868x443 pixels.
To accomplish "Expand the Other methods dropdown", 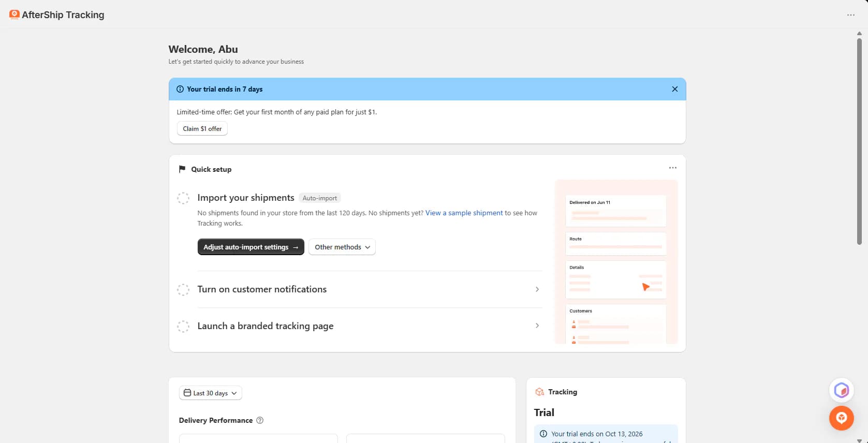I will 342,247.
